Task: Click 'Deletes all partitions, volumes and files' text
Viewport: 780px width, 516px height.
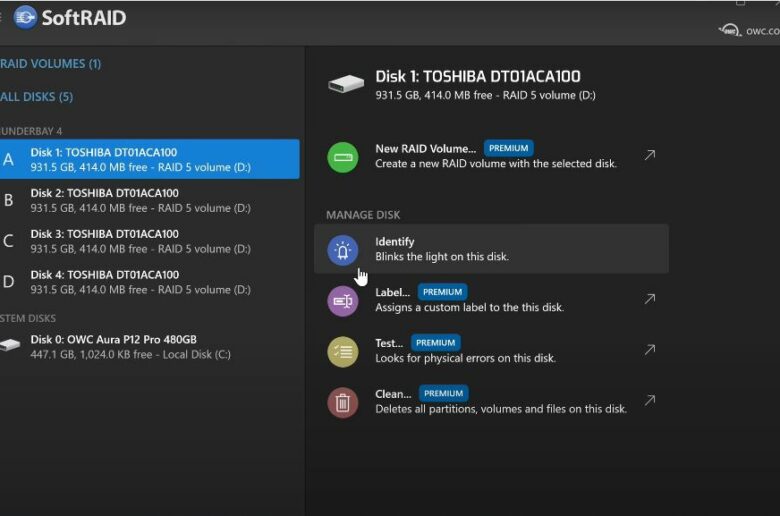Action: pos(500,409)
